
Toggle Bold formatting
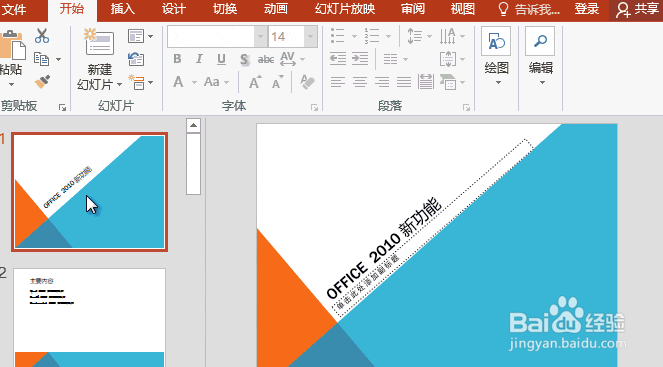pyautogui.click(x=177, y=59)
